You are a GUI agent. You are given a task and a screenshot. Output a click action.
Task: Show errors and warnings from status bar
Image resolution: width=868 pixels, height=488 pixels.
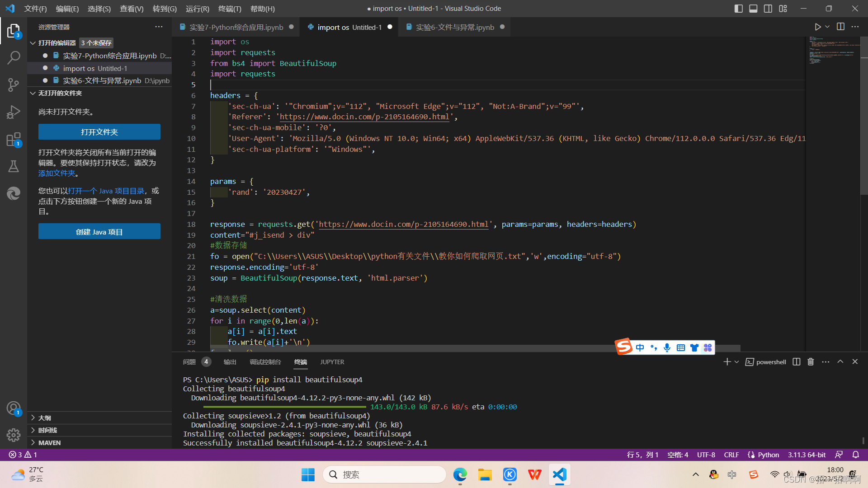click(23, 455)
